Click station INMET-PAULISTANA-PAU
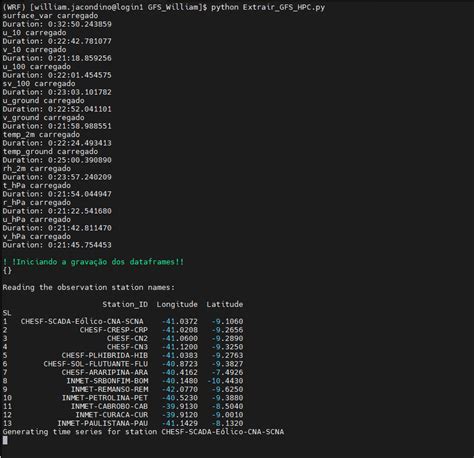This screenshot has height=458, width=474. click(102, 424)
